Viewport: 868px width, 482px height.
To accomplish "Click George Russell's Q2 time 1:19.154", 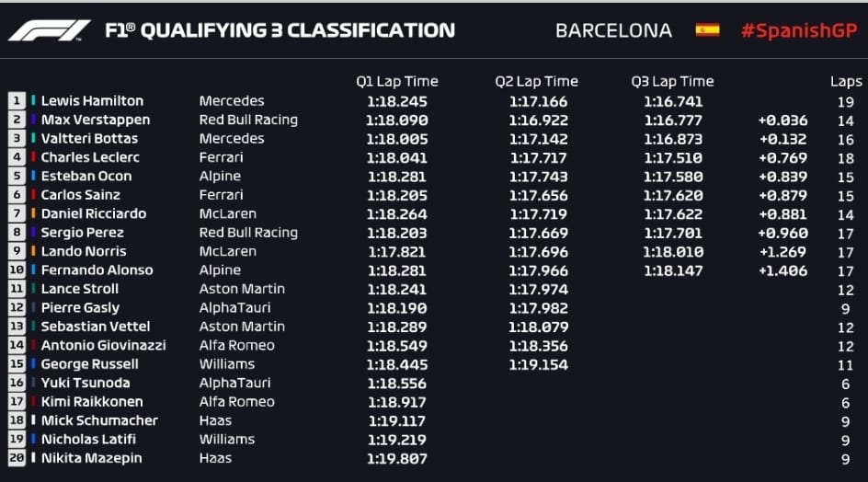I will tap(538, 365).
